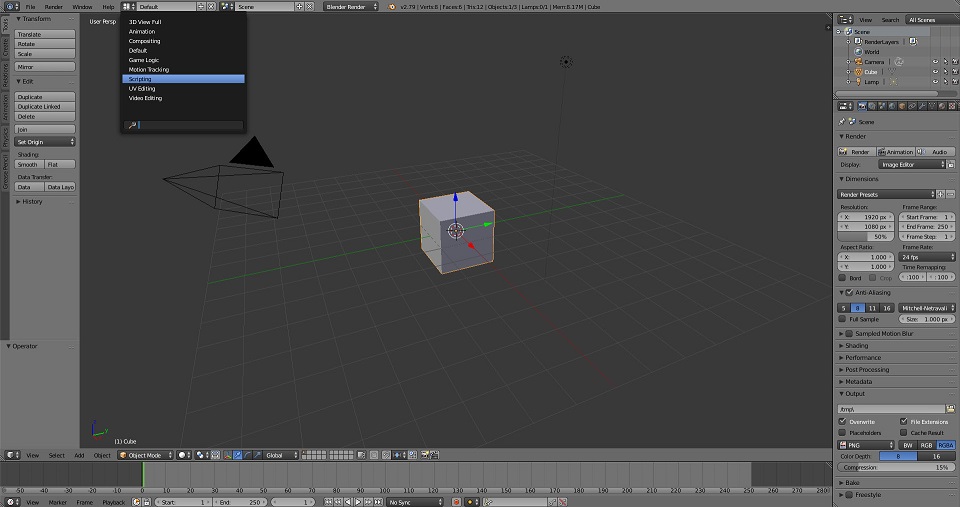Click the Join button

45,129
